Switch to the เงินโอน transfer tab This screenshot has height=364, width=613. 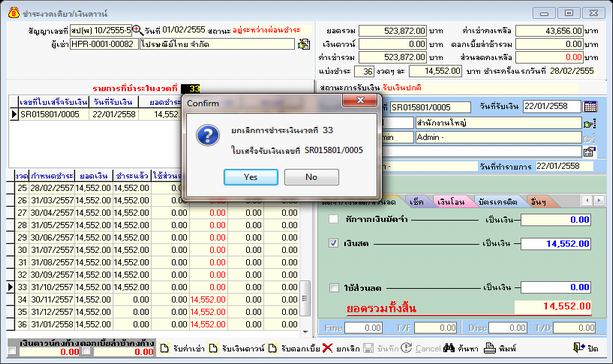tap(451, 202)
